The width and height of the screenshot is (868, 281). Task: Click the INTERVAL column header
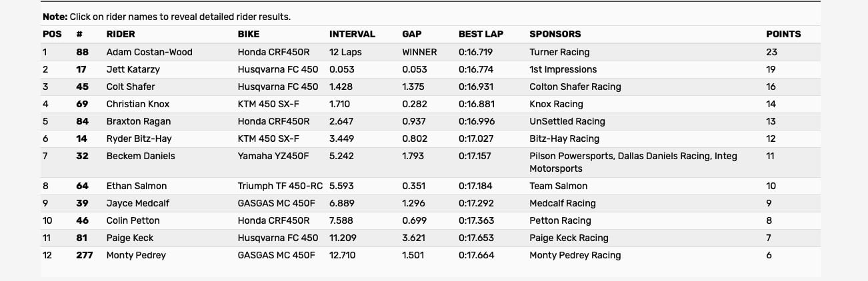pyautogui.click(x=352, y=34)
